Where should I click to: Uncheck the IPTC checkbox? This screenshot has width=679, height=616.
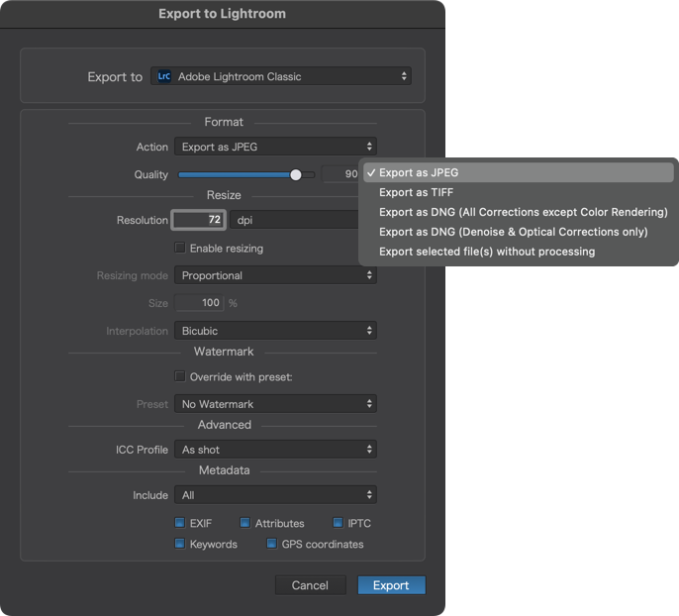pos(338,523)
